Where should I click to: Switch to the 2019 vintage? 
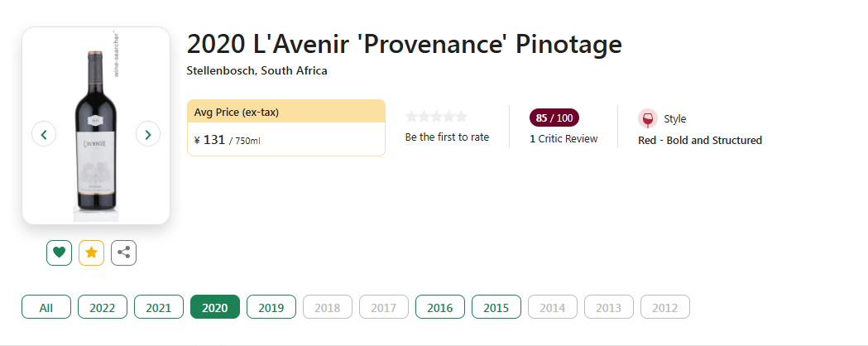tap(271, 307)
